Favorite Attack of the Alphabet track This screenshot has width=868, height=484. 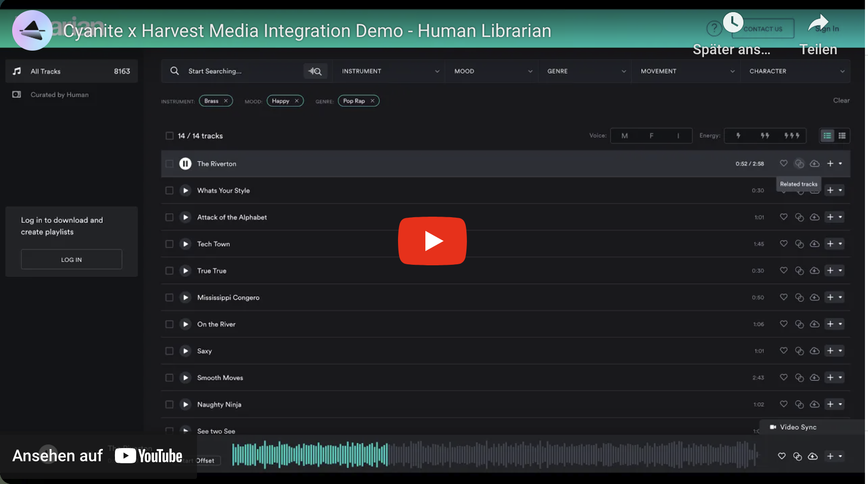[783, 217]
